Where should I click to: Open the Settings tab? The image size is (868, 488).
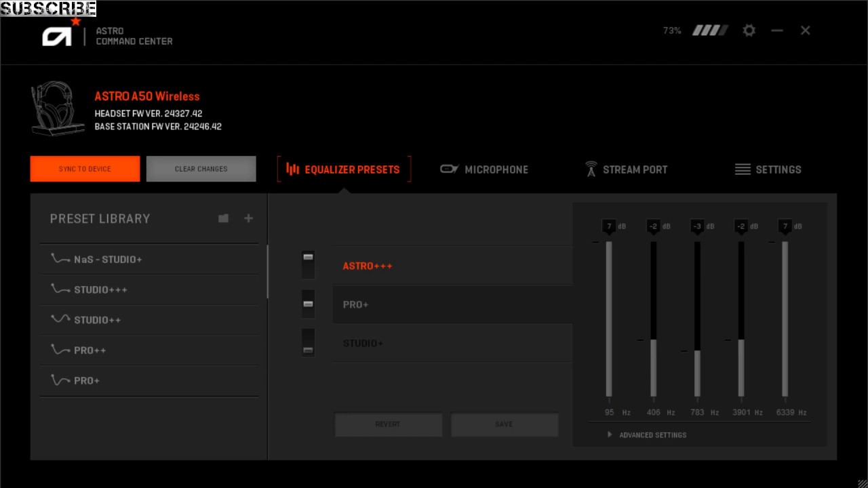coord(768,169)
